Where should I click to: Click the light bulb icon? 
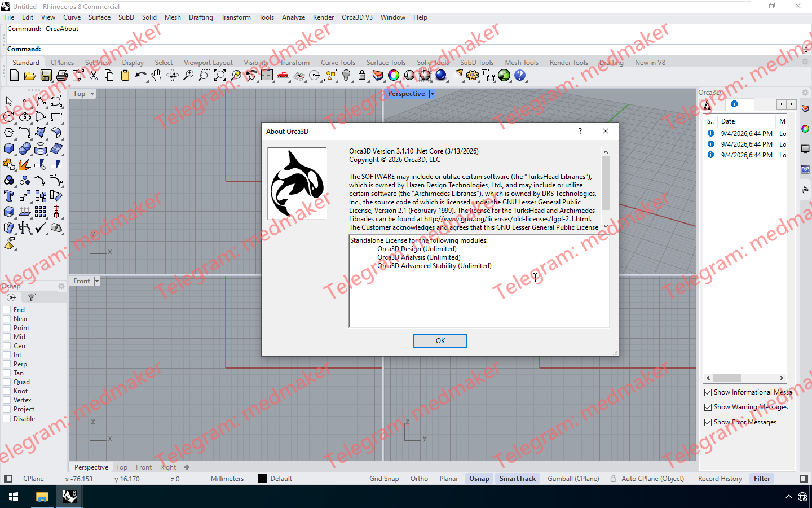(346, 75)
